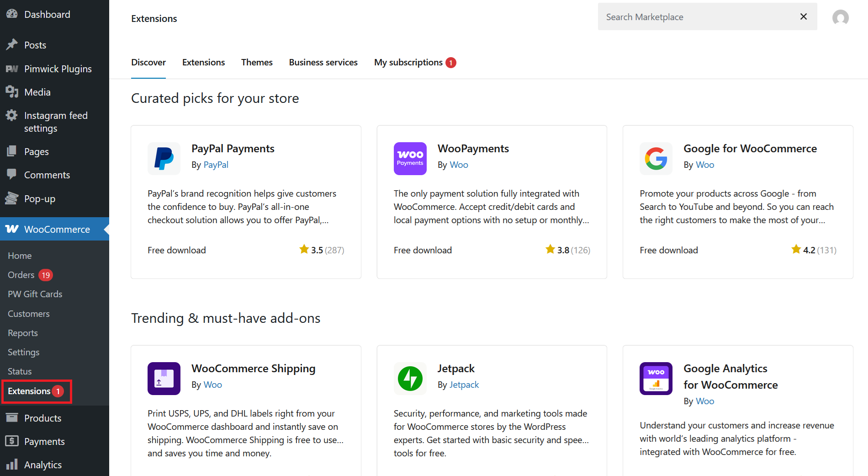This screenshot has height=476, width=868.
Task: Click the Pages icon in sidebar
Action: [x=12, y=151]
